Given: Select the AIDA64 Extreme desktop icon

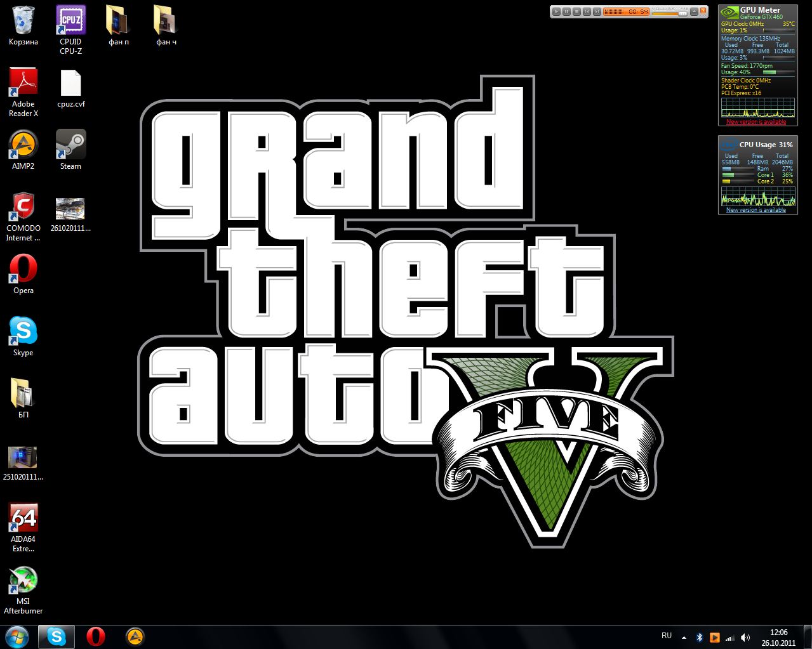Looking at the screenshot, I should (23, 518).
